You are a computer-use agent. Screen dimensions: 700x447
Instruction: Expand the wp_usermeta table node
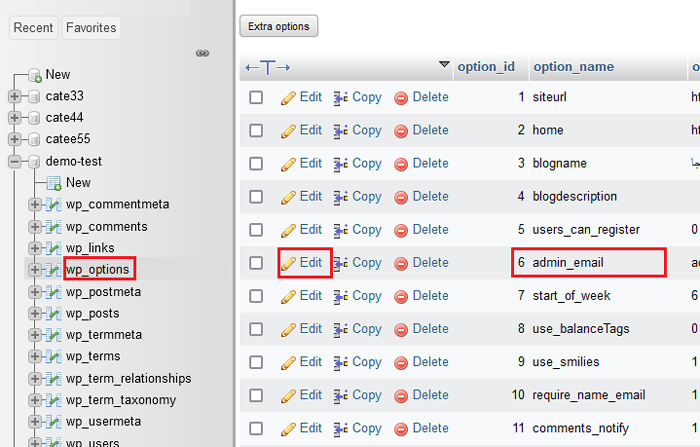[34, 422]
